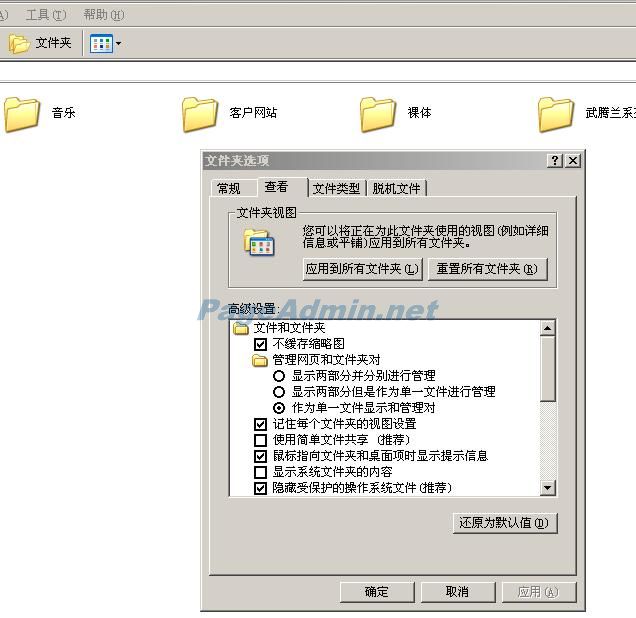Select 显示两部分并分别进行管理 radio button

[x=279, y=376]
